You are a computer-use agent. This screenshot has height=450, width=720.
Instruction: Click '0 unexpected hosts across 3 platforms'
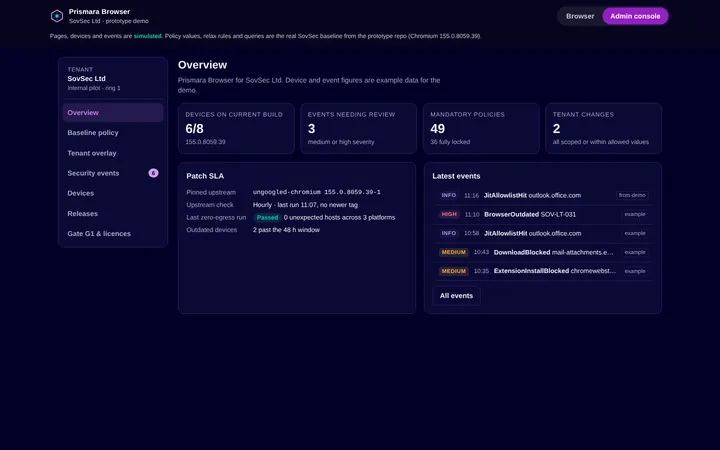pyautogui.click(x=339, y=217)
